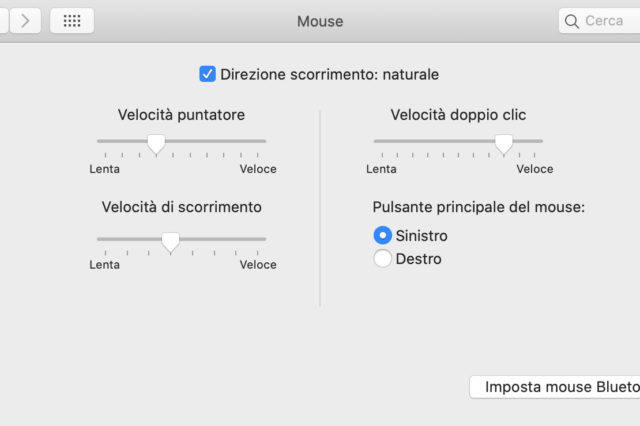640x426 pixels.
Task: Focus the Cerca search field
Action: coord(605,21)
